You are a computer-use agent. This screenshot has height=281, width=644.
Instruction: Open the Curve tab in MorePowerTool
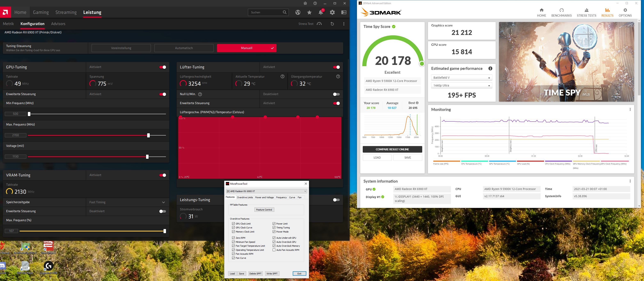pos(292,197)
